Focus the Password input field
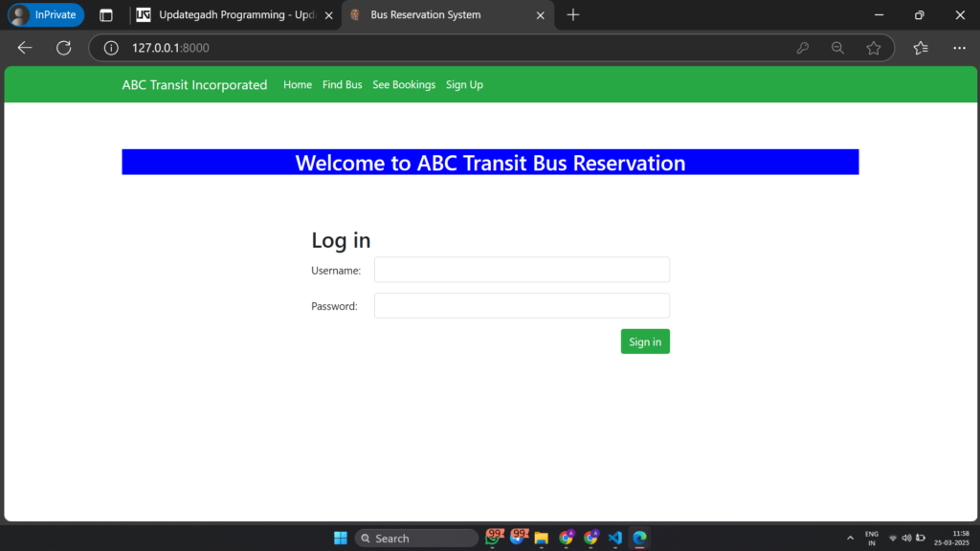Image resolution: width=980 pixels, height=551 pixels. 522,306
